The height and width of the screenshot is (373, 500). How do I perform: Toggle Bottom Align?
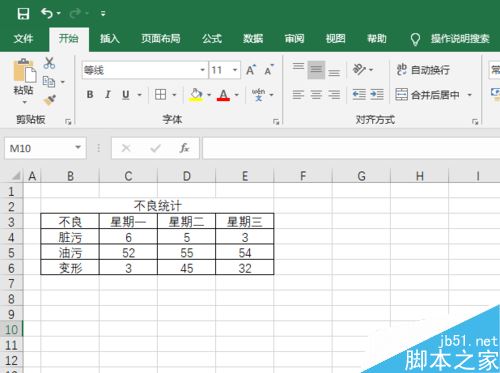[x=334, y=73]
